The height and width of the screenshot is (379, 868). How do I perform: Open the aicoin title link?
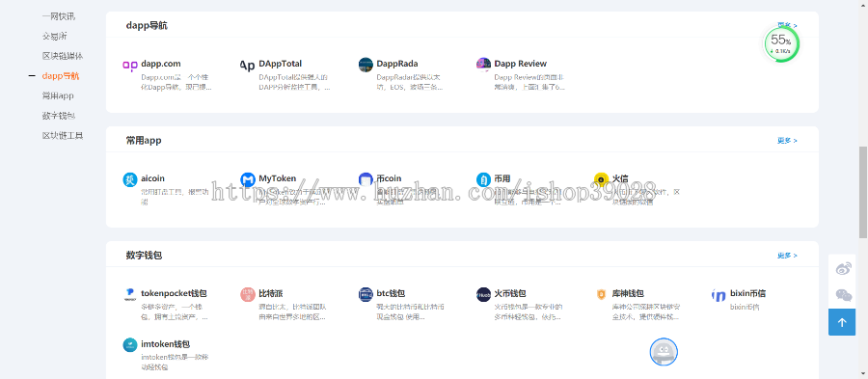[x=152, y=178]
